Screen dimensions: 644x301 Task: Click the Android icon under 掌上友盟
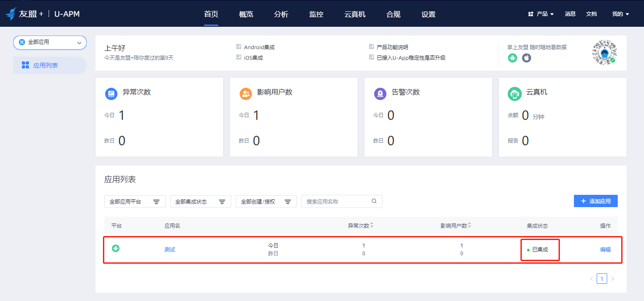click(512, 57)
